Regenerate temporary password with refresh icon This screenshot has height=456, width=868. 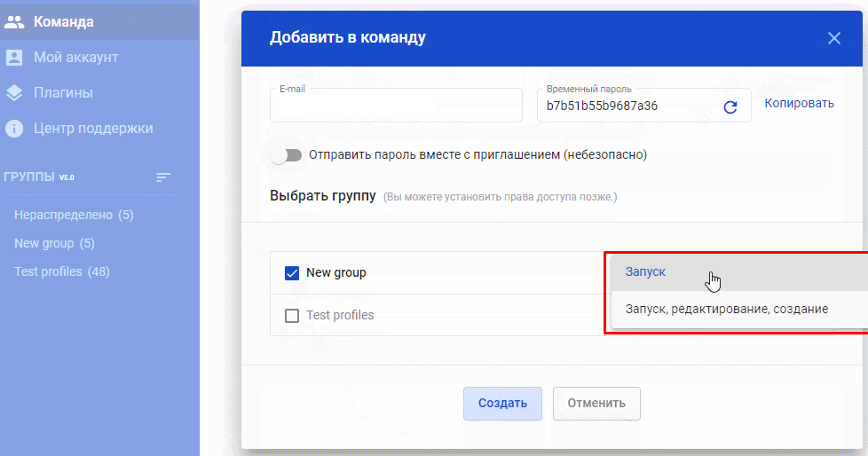pyautogui.click(x=730, y=107)
